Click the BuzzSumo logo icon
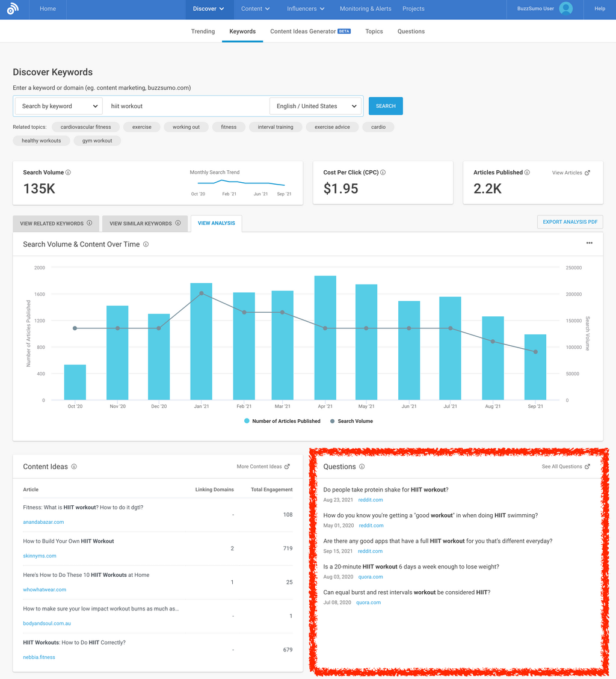Image resolution: width=616 pixels, height=679 pixels. tap(13, 9)
